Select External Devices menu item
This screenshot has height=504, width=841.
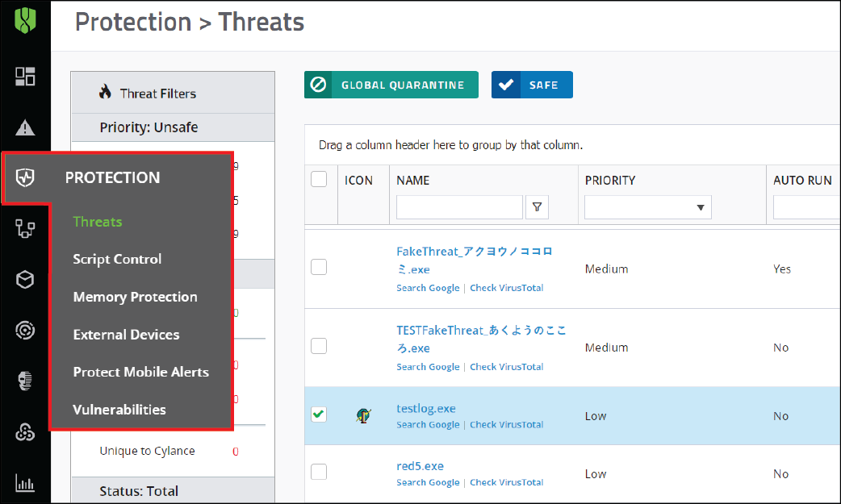(126, 335)
